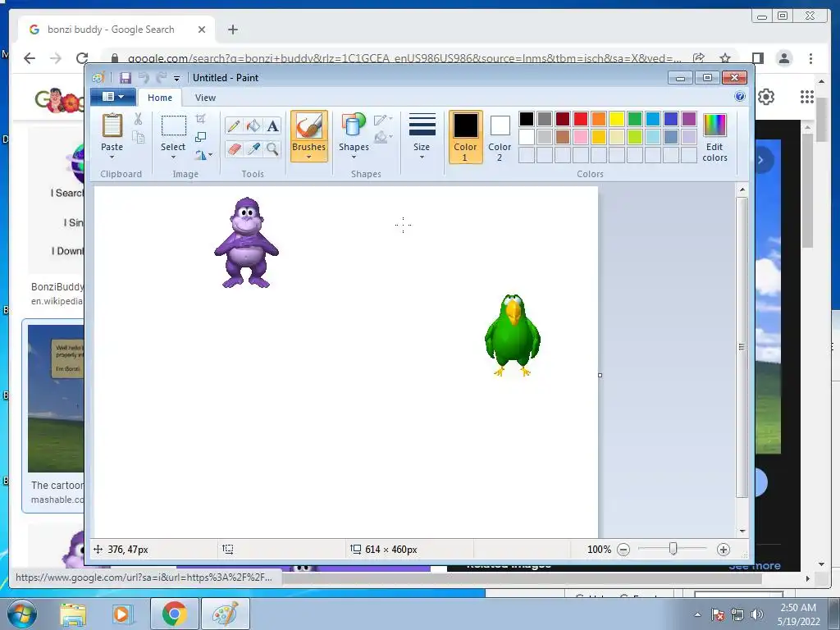Click the Resize icon in Image group
840x630 pixels.
(200, 137)
